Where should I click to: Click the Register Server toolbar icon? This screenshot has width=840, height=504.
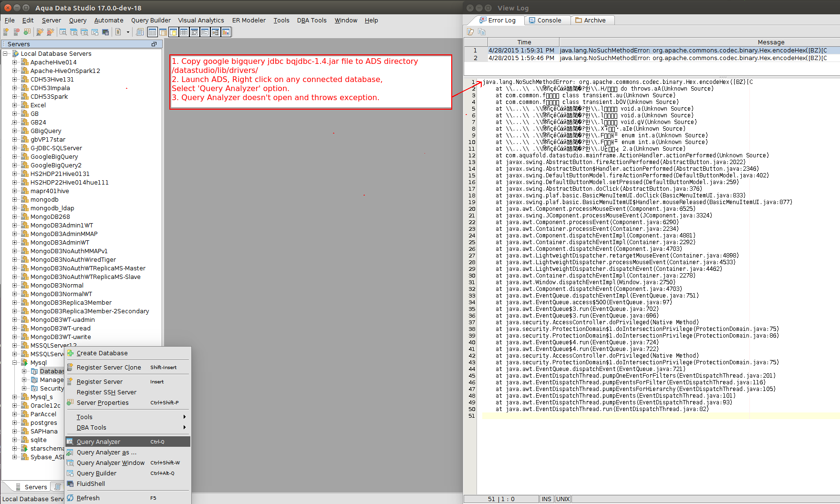click(x=6, y=32)
